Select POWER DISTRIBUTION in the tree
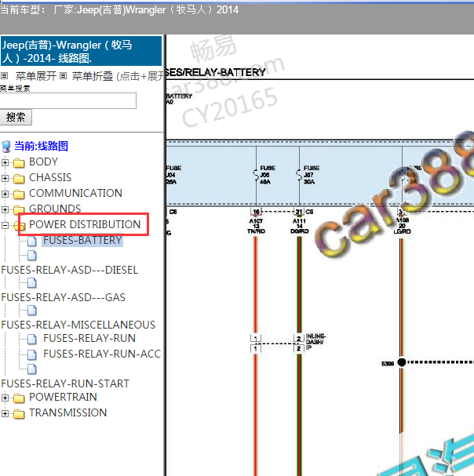The width and height of the screenshot is (474, 476). (x=85, y=224)
